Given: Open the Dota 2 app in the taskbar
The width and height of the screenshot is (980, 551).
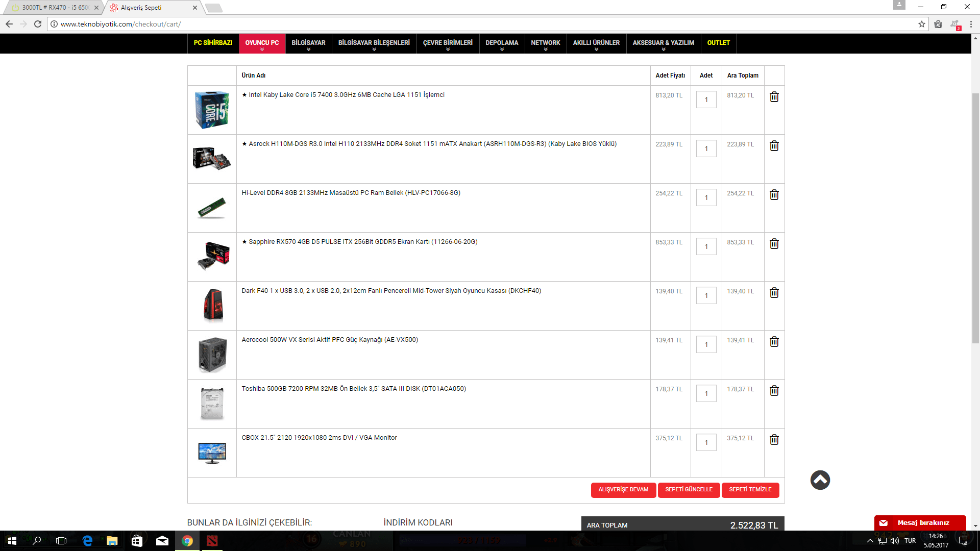Looking at the screenshot, I should 212,541.
